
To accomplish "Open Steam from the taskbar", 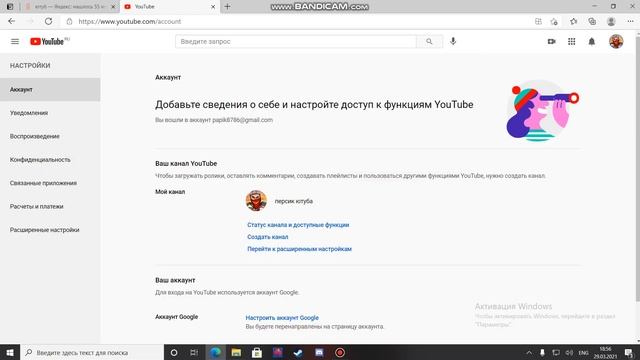I will click(298, 352).
